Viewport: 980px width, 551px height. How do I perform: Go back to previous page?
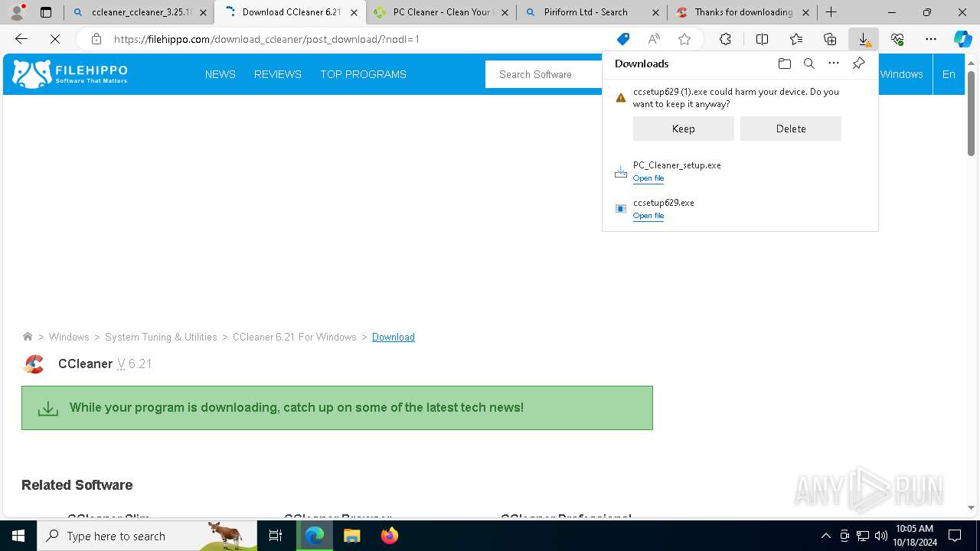pyautogui.click(x=21, y=39)
